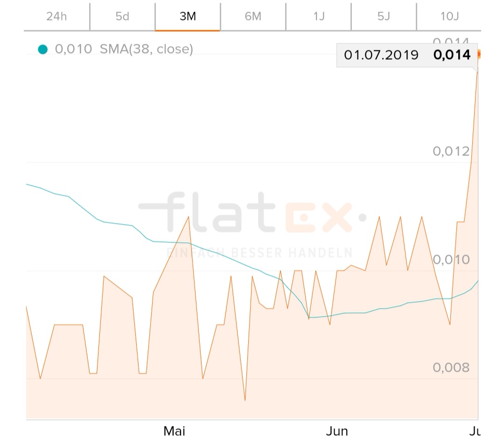Select the 5d chart period tab
The image size is (504, 441).
tap(122, 16)
